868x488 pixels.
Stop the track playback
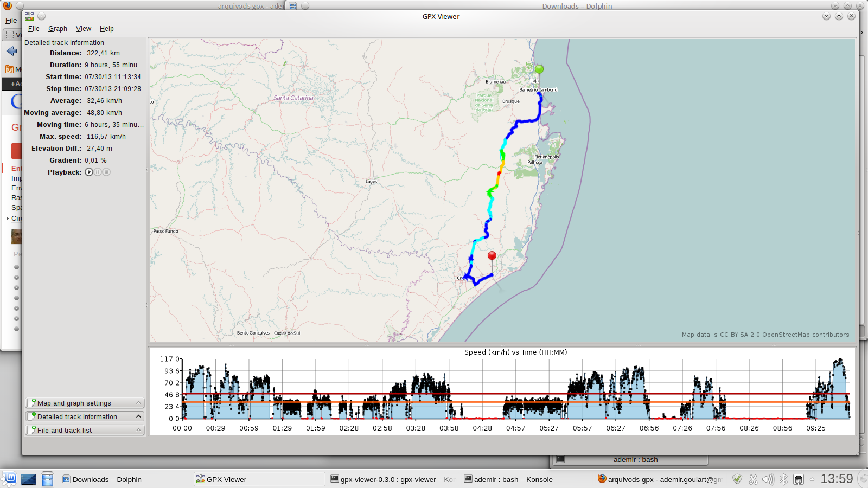(x=106, y=172)
